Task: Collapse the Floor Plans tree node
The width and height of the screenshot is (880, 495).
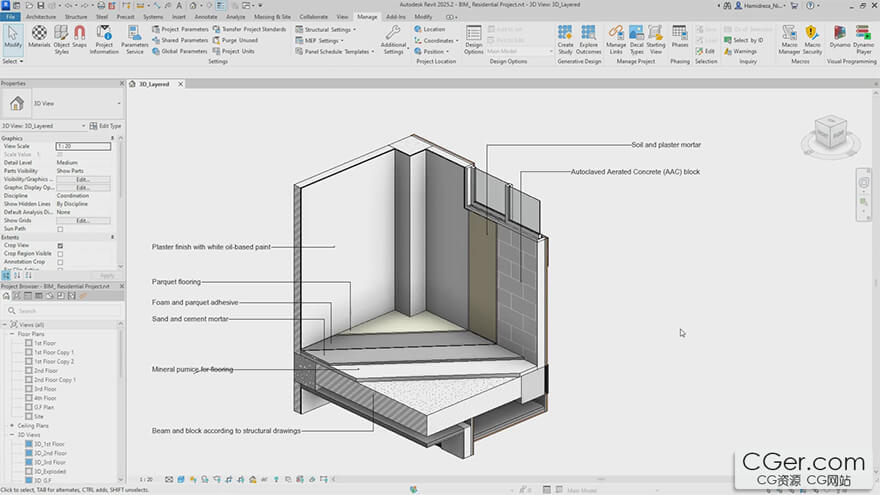Action: click(x=13, y=334)
